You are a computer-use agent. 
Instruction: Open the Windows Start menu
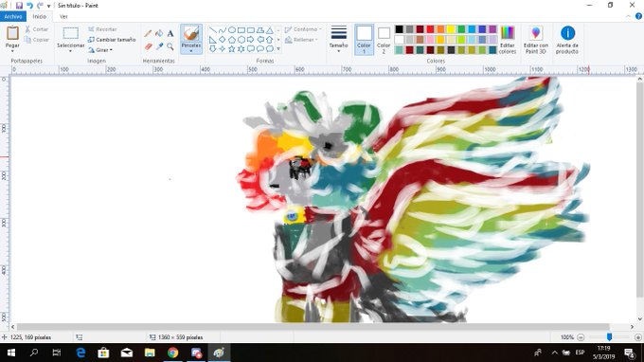point(11,353)
